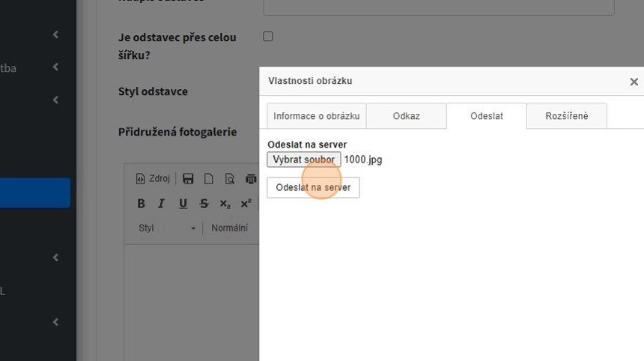Toggle italic formatting
The image size is (644, 361).
[161, 204]
